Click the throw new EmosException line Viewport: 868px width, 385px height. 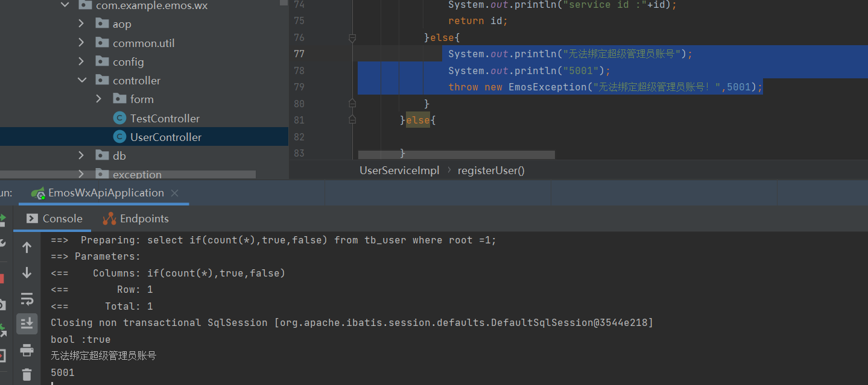(x=606, y=87)
